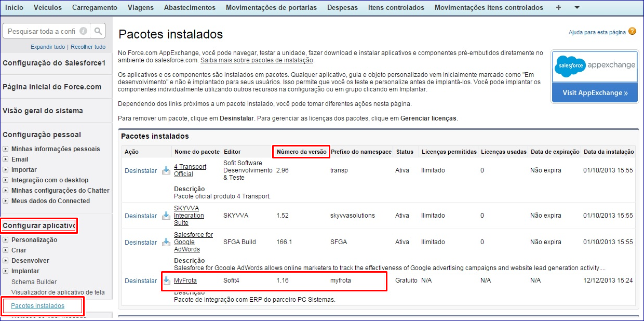Click editor name Sofit4
The height and width of the screenshot is (321, 644).
tap(231, 280)
